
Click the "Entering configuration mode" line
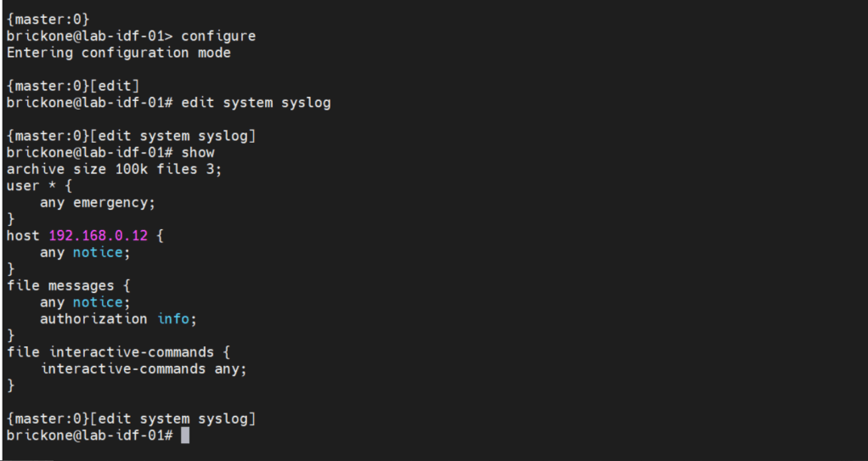click(x=118, y=53)
